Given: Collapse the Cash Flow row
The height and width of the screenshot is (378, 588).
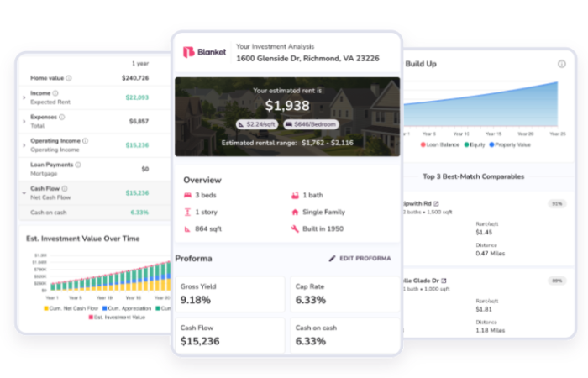Looking at the screenshot, I should pyautogui.click(x=24, y=193).
